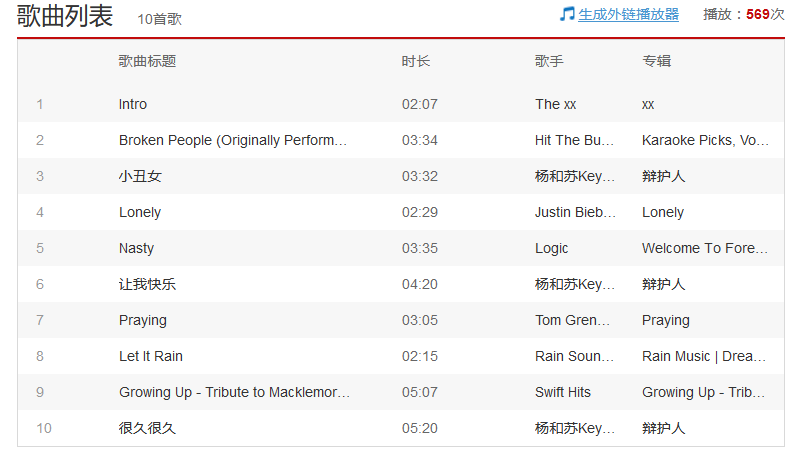This screenshot has height=453, width=795.
Task: View the Karaoke Picks album
Action: [x=705, y=140]
